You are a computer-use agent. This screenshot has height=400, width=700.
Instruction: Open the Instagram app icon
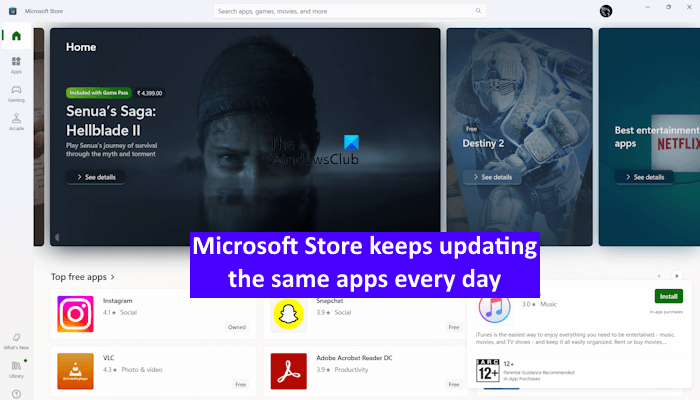click(75, 314)
